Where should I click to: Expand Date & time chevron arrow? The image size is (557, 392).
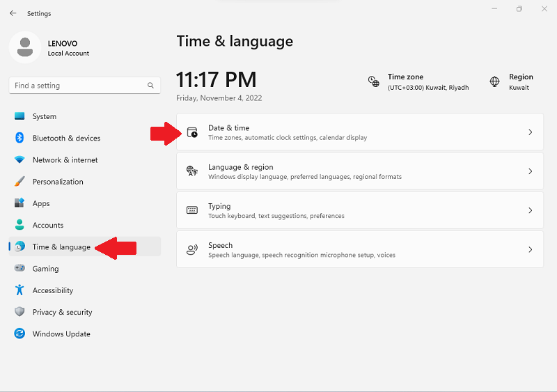[530, 132]
